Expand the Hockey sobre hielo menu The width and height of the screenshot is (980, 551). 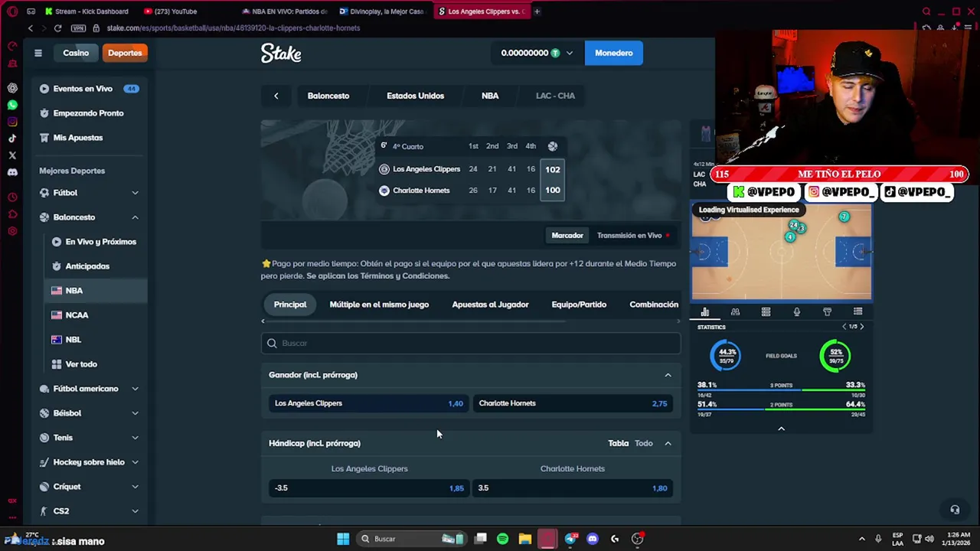pyautogui.click(x=135, y=462)
